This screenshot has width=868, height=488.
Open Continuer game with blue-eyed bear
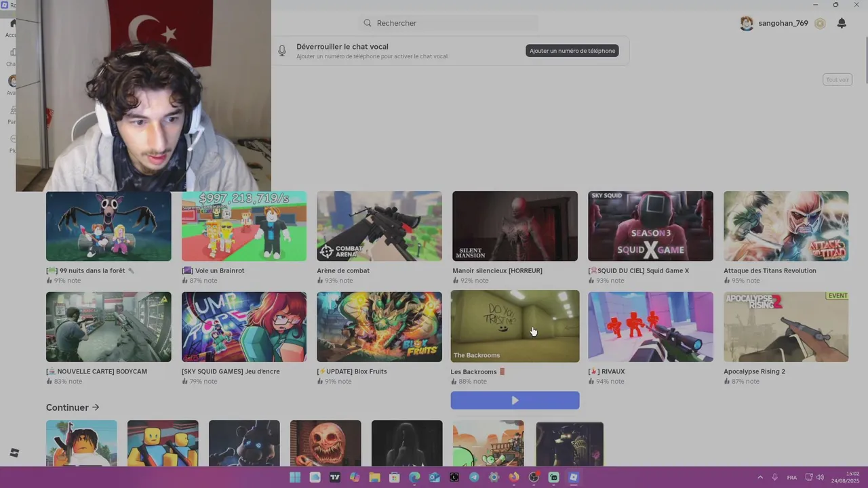(244, 443)
